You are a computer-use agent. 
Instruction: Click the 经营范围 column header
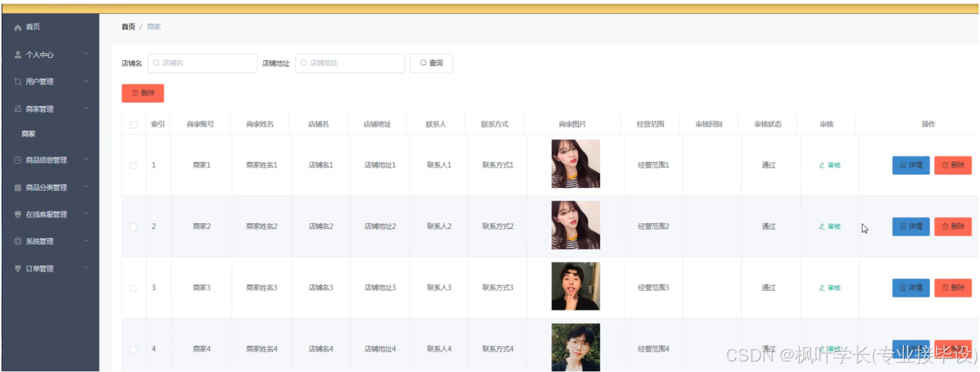point(650,125)
